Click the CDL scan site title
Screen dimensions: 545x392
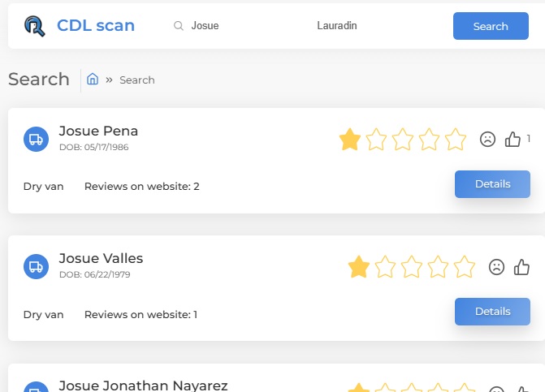click(x=96, y=25)
